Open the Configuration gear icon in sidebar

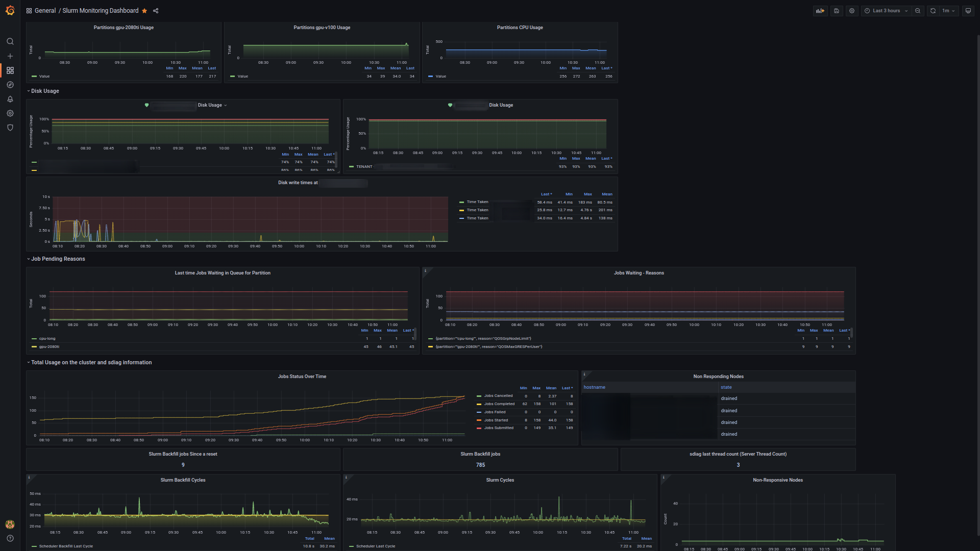coord(10,113)
